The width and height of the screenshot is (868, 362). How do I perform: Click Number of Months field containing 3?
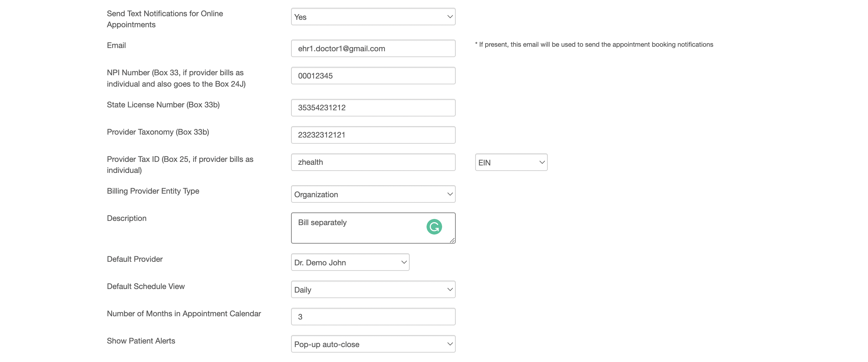click(x=373, y=317)
